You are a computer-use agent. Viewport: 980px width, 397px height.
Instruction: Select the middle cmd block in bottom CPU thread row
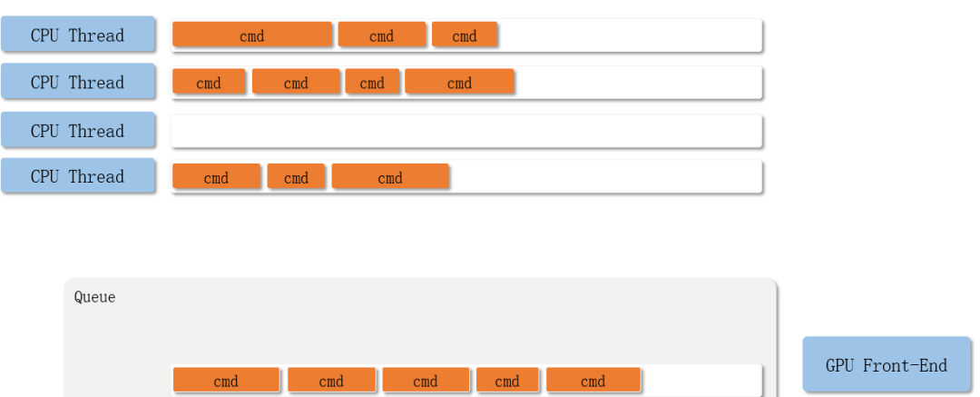pos(296,177)
